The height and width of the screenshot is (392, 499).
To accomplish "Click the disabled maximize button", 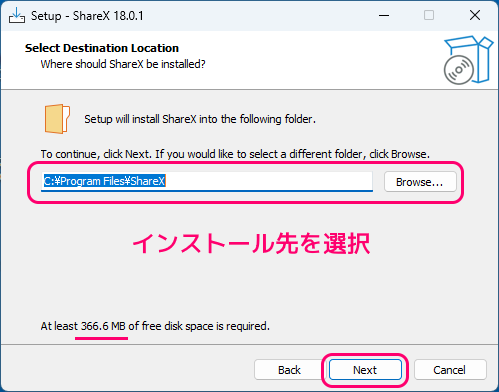I will coord(429,15).
